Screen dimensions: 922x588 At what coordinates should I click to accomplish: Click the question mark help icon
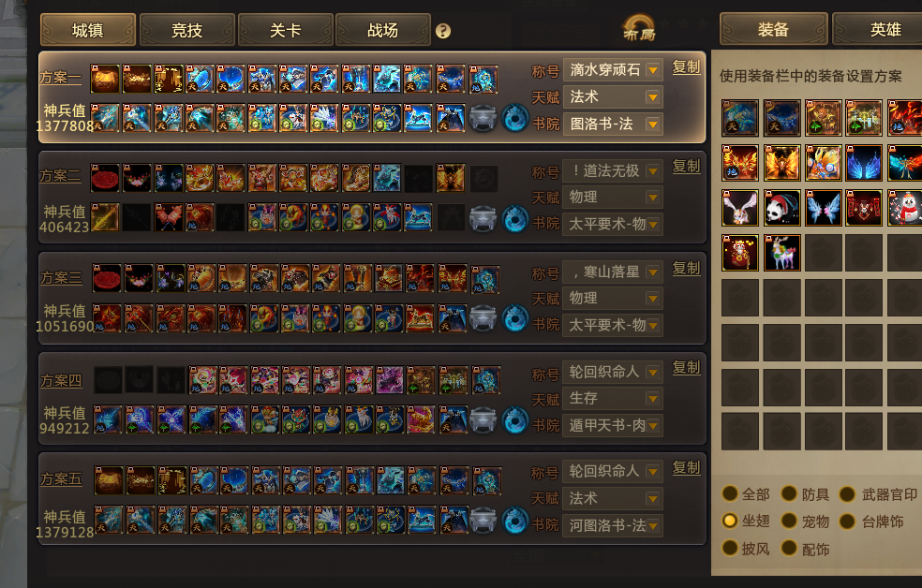coord(443,31)
